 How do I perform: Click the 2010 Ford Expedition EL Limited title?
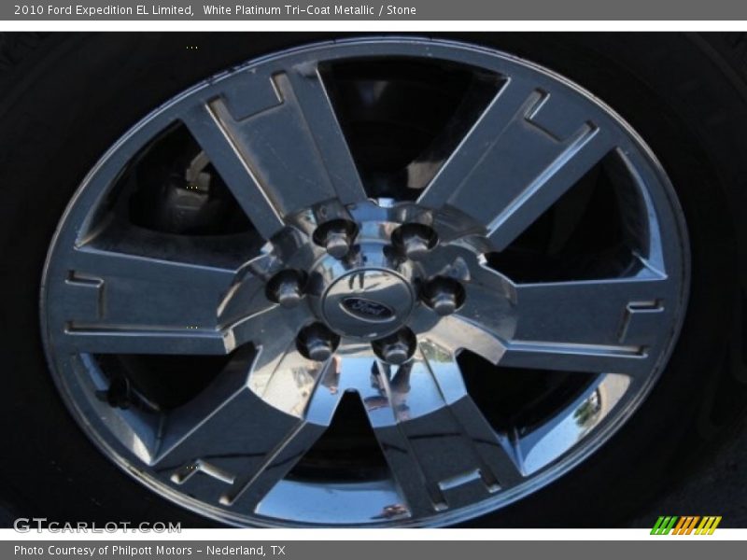(x=104, y=10)
